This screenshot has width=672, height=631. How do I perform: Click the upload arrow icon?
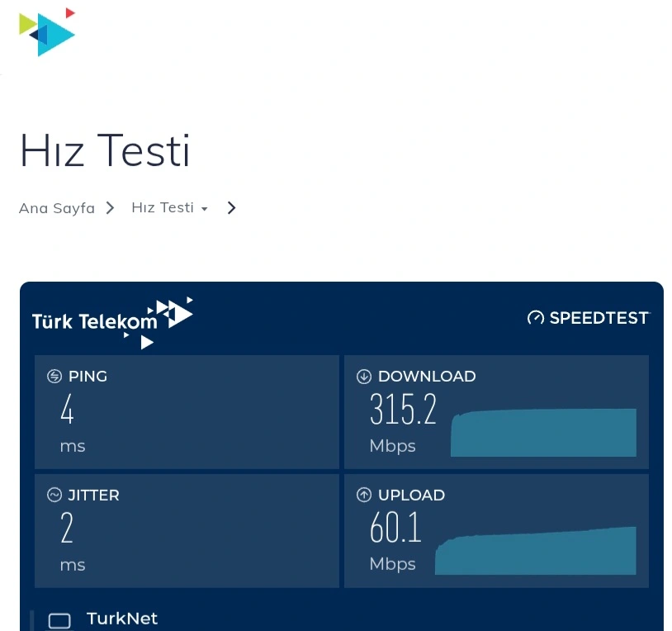click(x=364, y=495)
